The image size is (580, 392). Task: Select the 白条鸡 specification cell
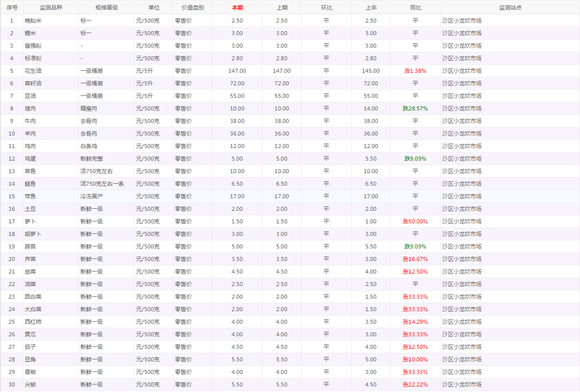click(x=89, y=146)
